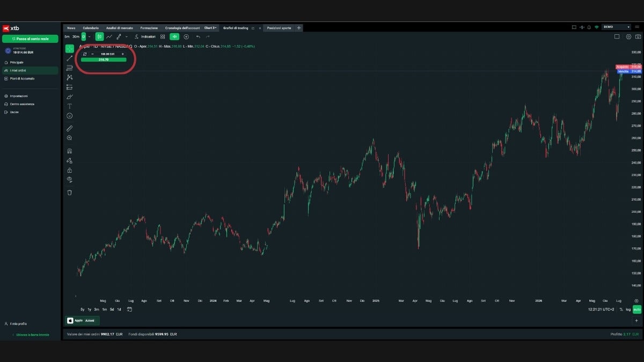Select the crosshair cursor tool

[70, 48]
